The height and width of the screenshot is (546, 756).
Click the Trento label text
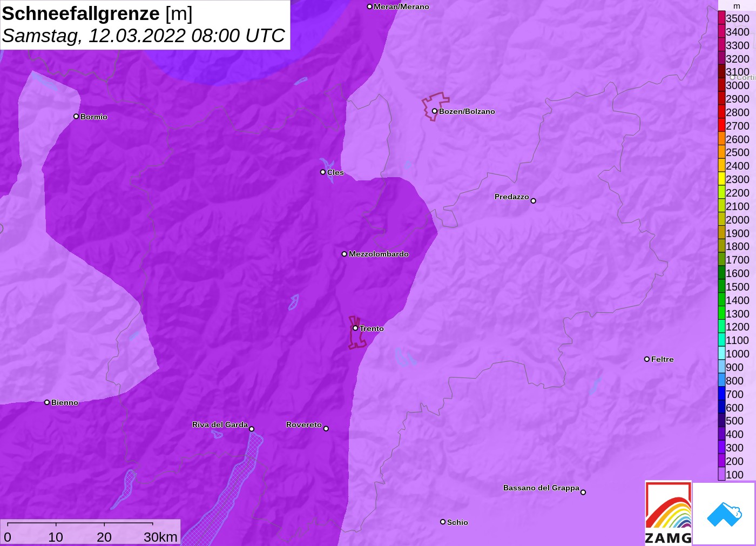pos(372,328)
